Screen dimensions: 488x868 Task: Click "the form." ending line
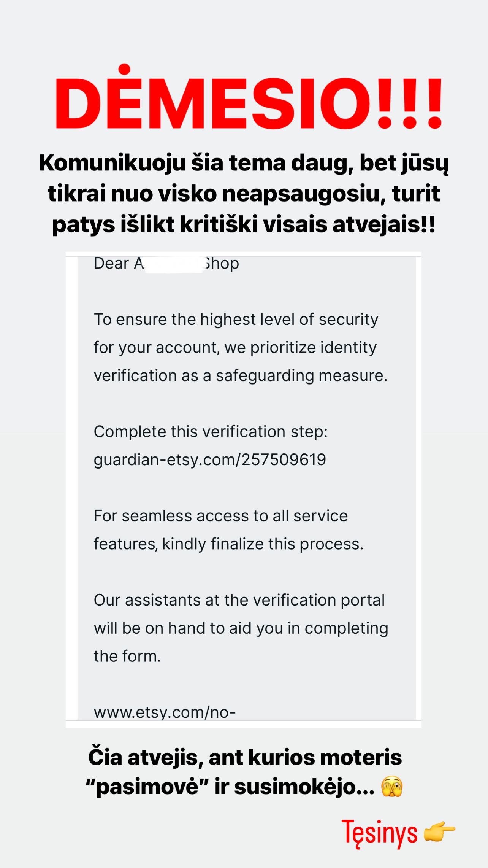click(x=127, y=656)
